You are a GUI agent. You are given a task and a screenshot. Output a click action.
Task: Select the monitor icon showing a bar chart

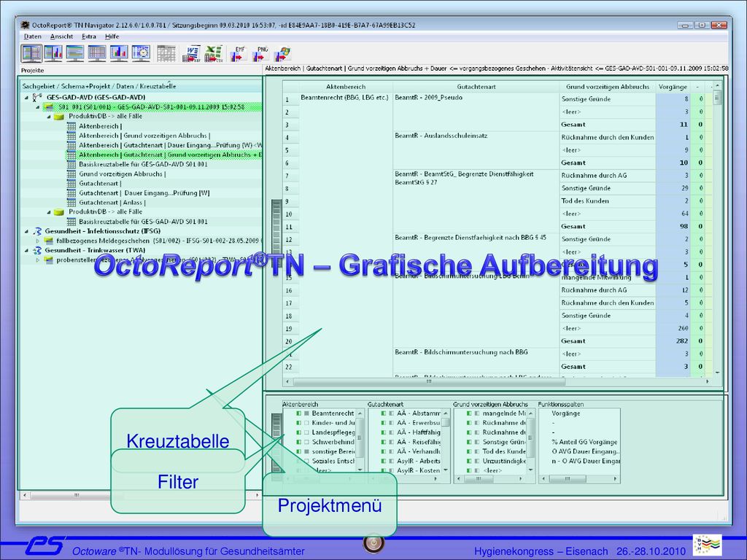tap(119, 53)
